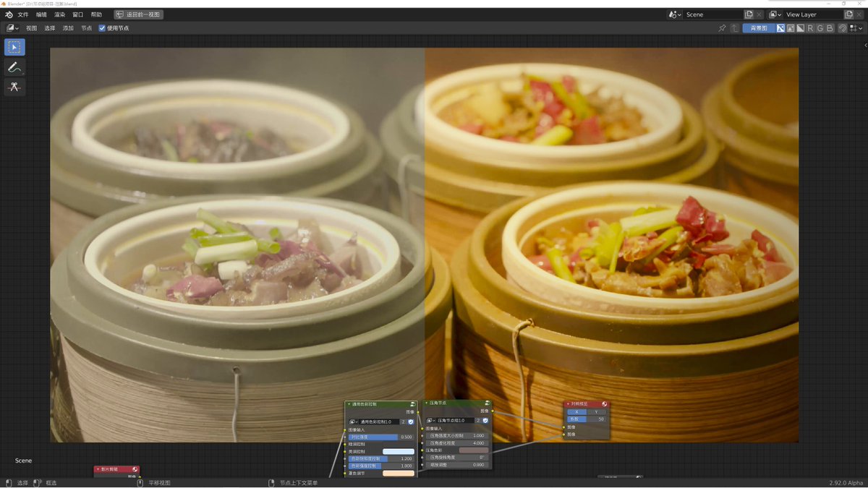Show only the R channel
868x488 pixels.
tap(810, 28)
